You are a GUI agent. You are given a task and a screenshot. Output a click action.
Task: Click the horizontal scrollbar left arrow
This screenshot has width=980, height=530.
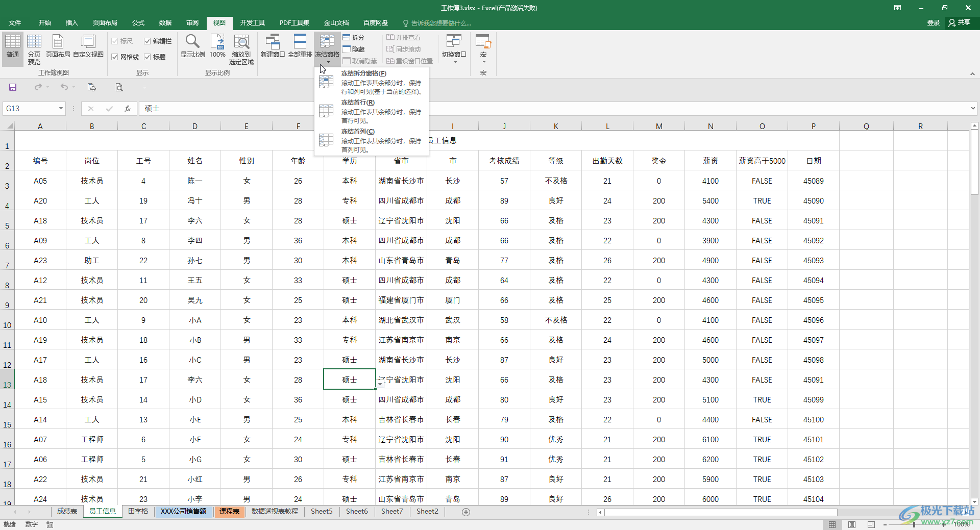coord(601,512)
